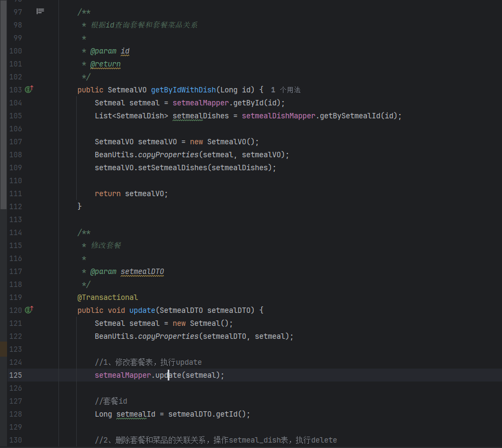Click @param setmealDTO in the doc comment
The image size is (502, 448).
point(127,271)
